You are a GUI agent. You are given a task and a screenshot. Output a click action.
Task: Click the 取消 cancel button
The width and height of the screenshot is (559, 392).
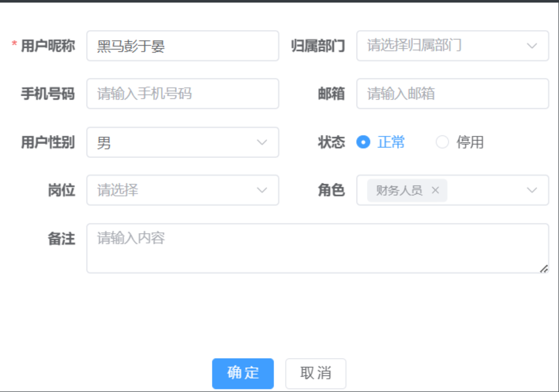pyautogui.click(x=316, y=373)
